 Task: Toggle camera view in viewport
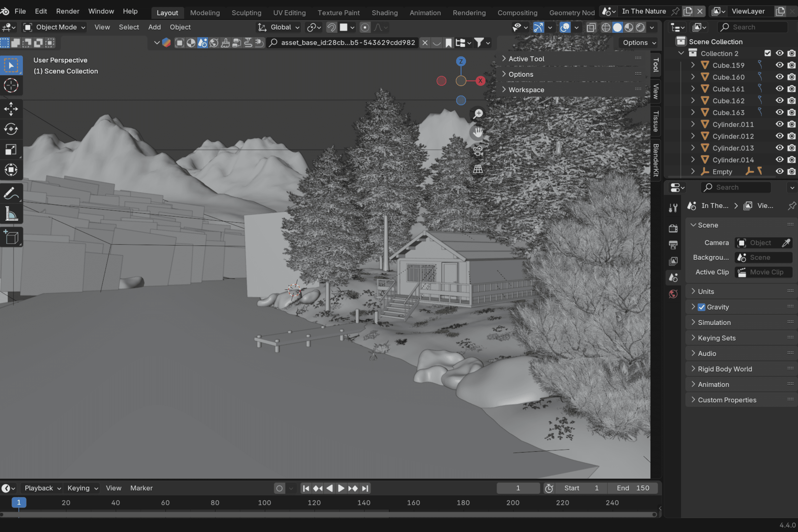pyautogui.click(x=478, y=151)
